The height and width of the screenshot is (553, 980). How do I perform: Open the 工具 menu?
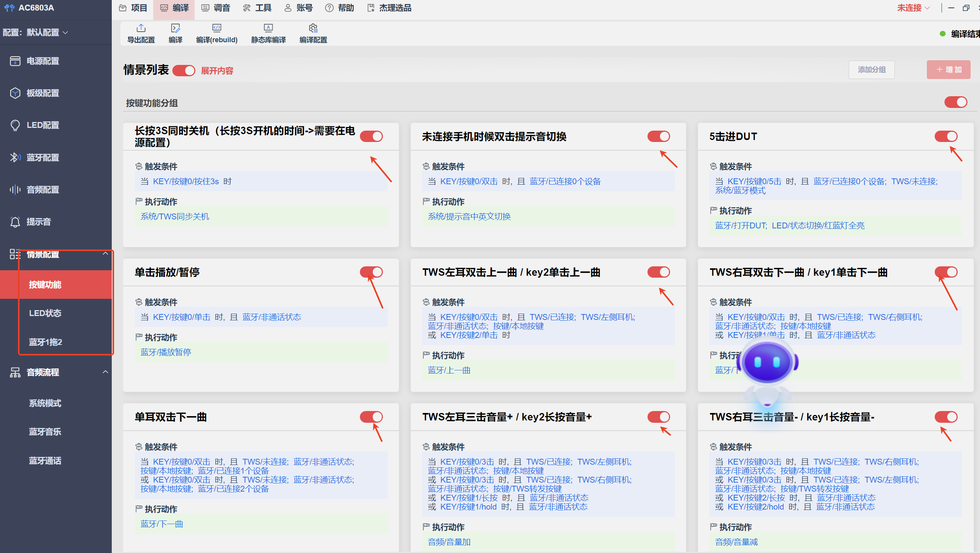[x=257, y=8]
